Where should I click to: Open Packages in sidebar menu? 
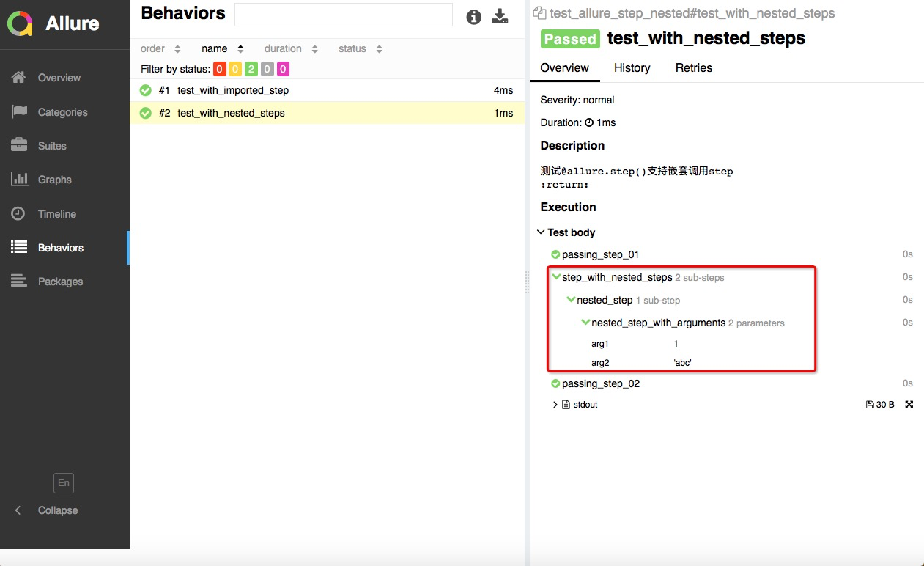pyautogui.click(x=60, y=282)
